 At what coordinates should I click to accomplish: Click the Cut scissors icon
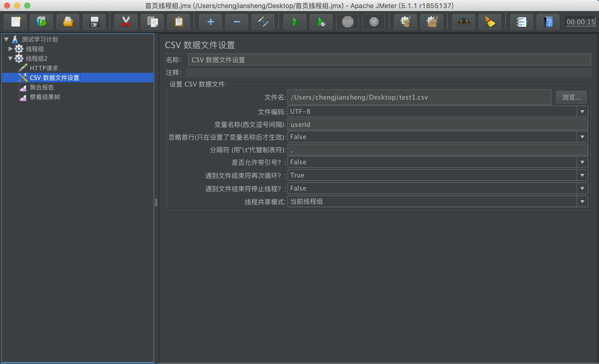coord(126,22)
